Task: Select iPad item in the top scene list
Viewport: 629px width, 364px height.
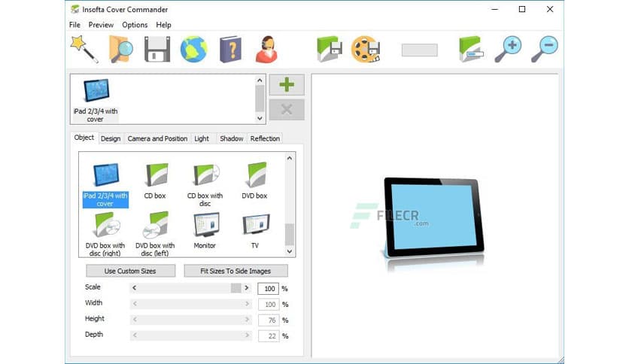Action: 96,100
